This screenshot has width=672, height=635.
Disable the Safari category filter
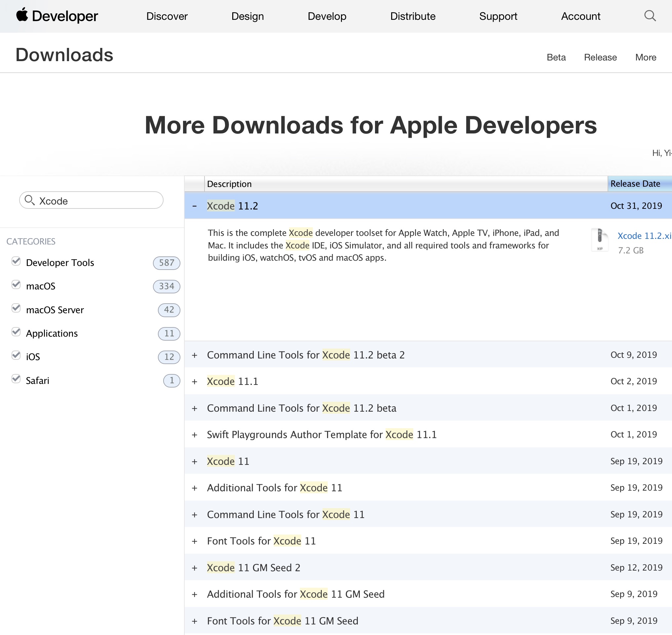16,379
